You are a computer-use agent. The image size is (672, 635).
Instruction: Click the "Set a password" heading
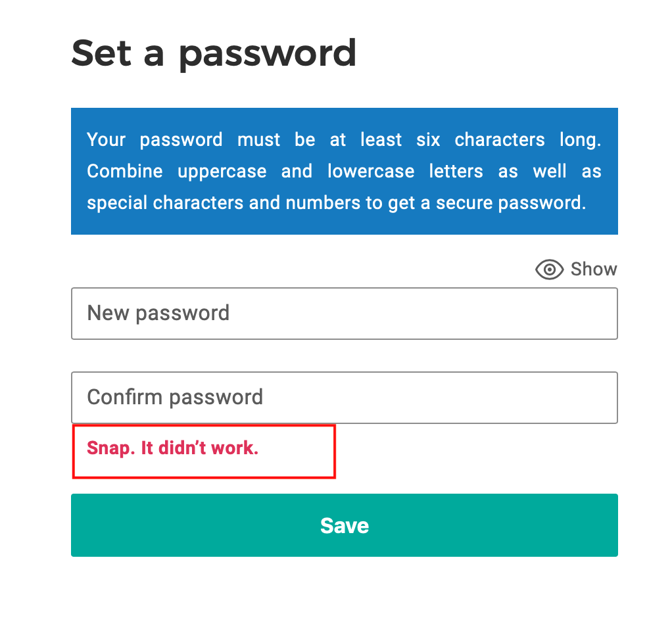point(214,53)
